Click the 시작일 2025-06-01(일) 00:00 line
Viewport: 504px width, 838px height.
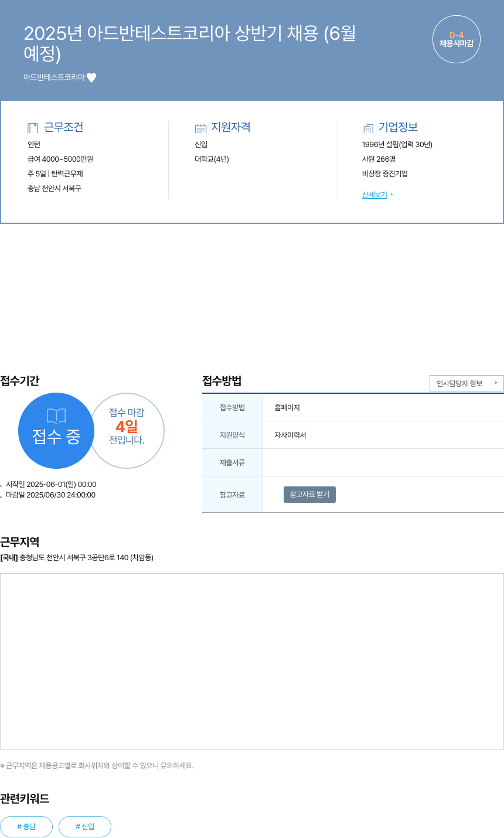coord(51,485)
